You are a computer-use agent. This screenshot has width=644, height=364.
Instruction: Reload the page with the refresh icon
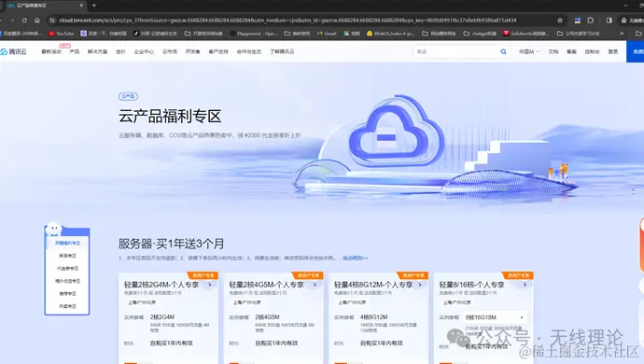[x=24, y=21]
